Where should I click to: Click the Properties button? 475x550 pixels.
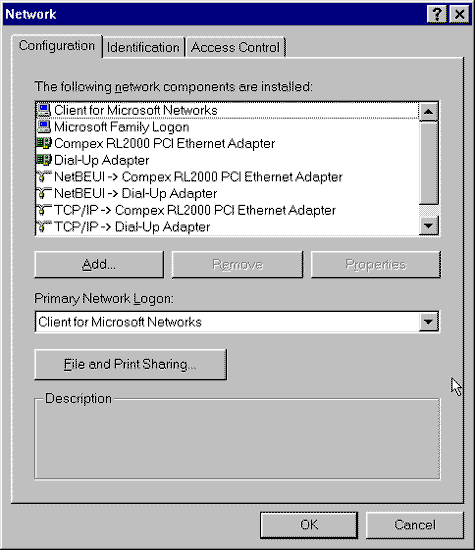coord(375,264)
